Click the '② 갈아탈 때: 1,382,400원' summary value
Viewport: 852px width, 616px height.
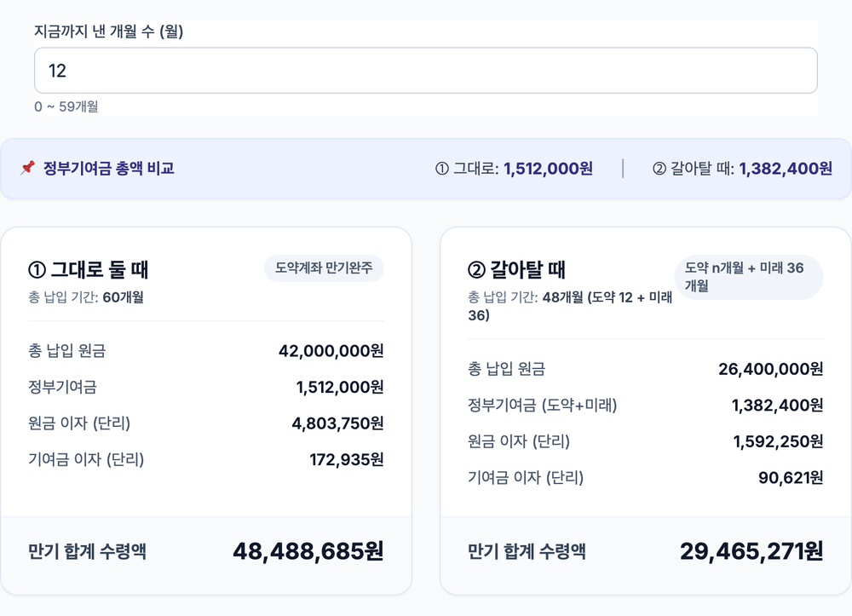(742, 169)
